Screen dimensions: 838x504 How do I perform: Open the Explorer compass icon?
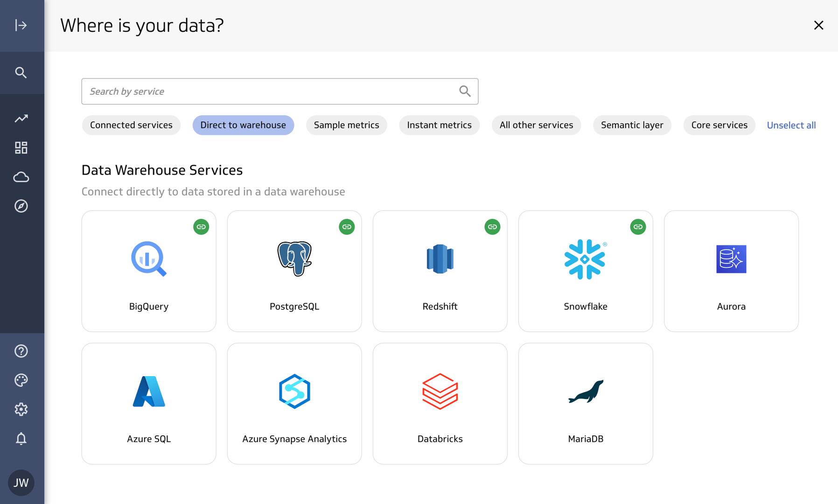pos(21,206)
